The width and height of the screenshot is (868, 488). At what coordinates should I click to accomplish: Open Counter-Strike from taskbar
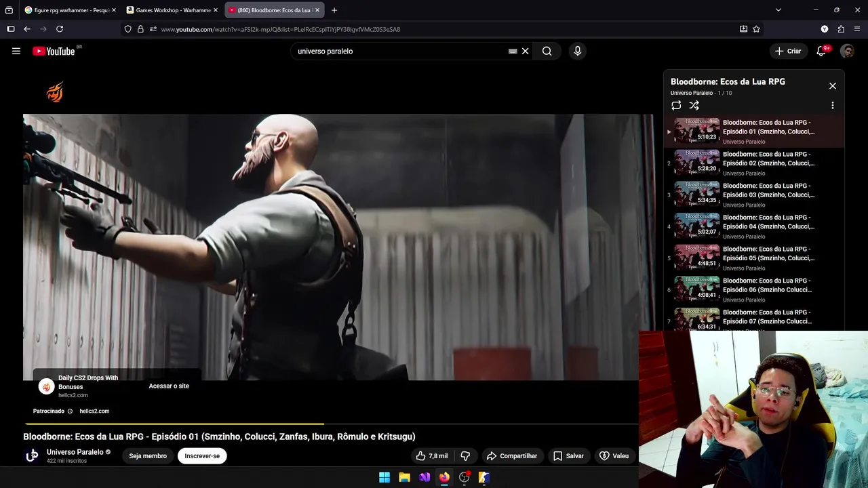pos(484,477)
